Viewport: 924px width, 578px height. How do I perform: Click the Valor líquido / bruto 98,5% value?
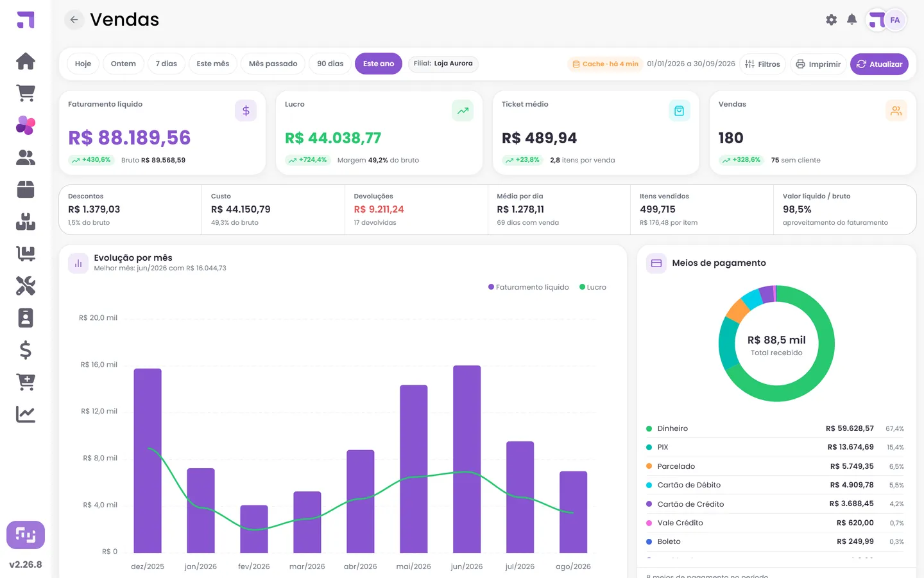tap(797, 209)
